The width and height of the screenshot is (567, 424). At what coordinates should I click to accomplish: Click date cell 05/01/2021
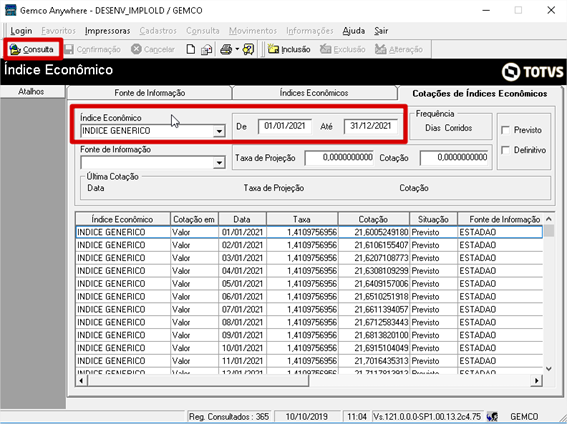click(x=242, y=284)
